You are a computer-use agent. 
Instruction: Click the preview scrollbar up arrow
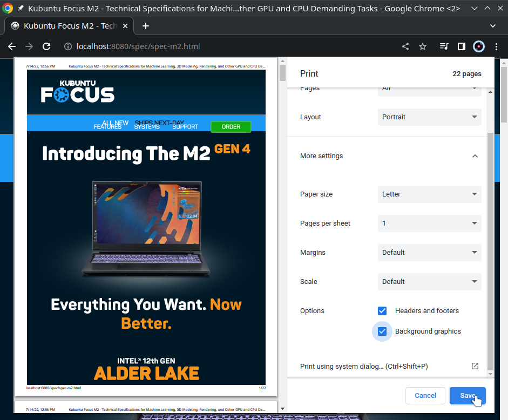[x=282, y=61]
